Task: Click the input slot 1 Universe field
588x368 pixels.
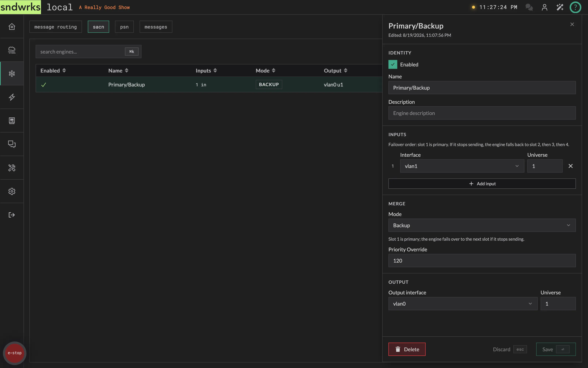Action: click(x=545, y=166)
